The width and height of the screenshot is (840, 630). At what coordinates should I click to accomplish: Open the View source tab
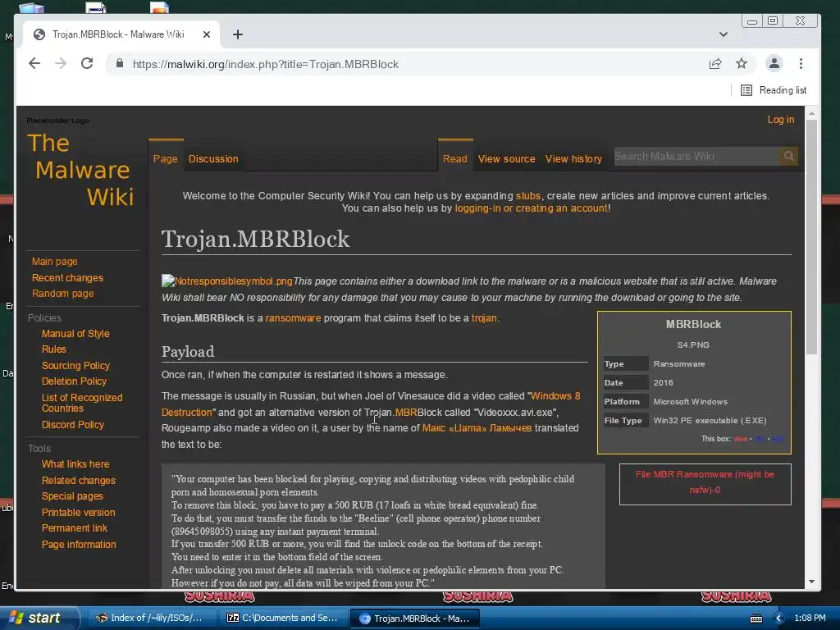(507, 158)
